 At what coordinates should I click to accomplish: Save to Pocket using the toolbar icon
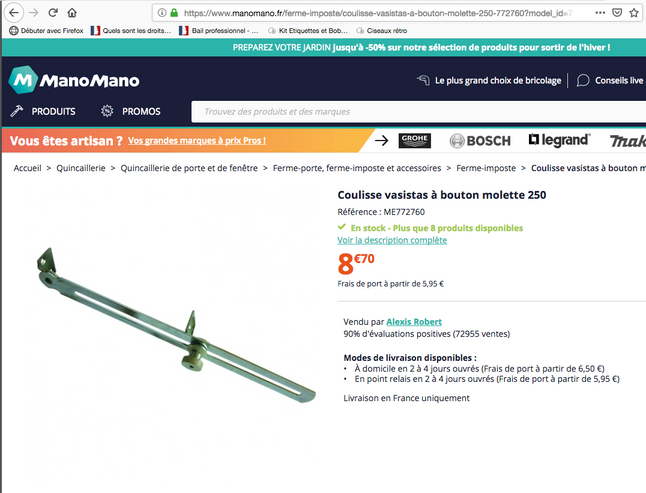coord(617,13)
